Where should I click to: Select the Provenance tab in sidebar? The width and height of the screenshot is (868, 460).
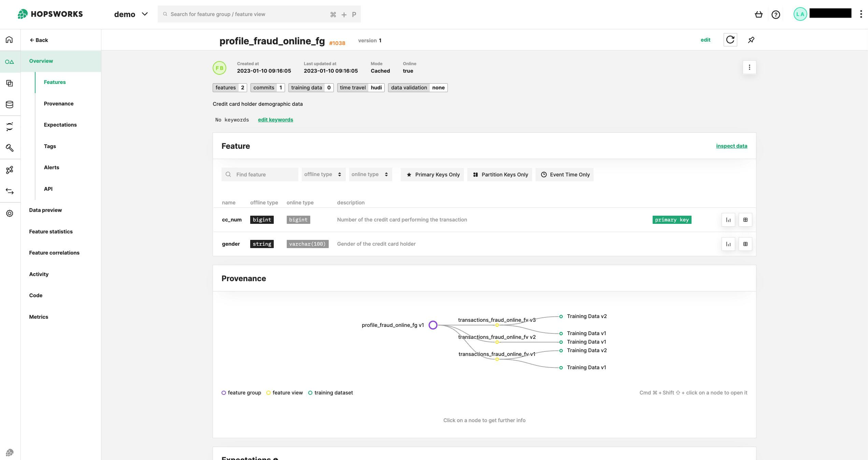[x=58, y=103]
